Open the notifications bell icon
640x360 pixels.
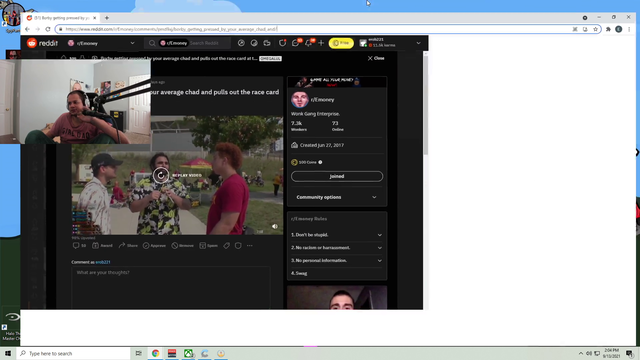[309, 43]
